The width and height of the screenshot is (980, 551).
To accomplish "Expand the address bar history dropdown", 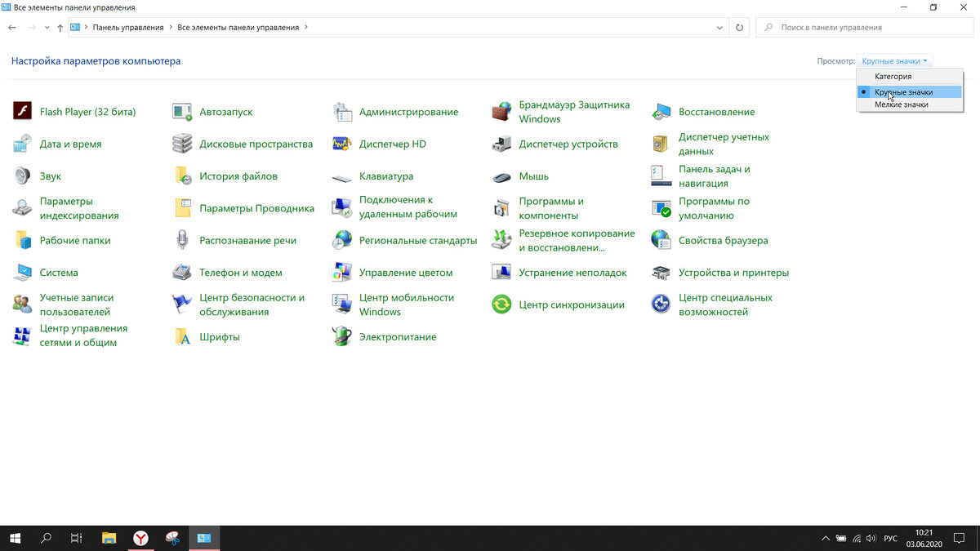I will coord(719,28).
